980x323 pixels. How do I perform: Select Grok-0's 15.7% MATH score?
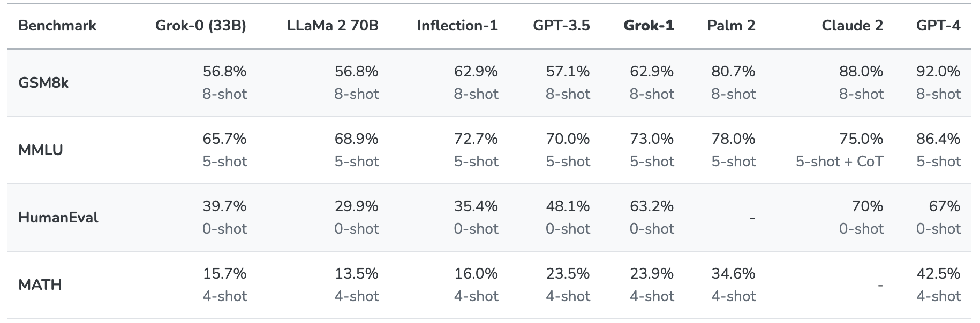coord(224,273)
